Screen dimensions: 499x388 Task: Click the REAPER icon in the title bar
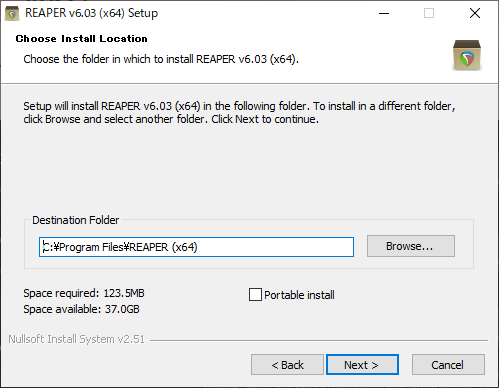12,14
